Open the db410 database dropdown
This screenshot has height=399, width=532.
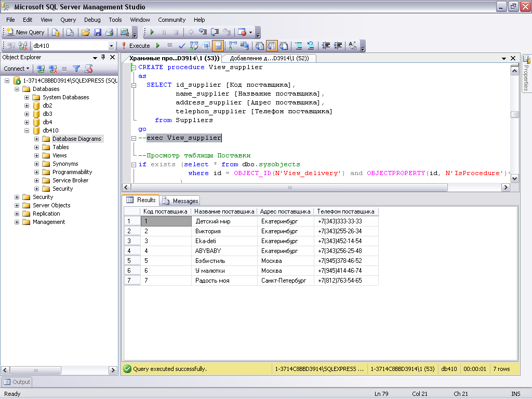111,46
